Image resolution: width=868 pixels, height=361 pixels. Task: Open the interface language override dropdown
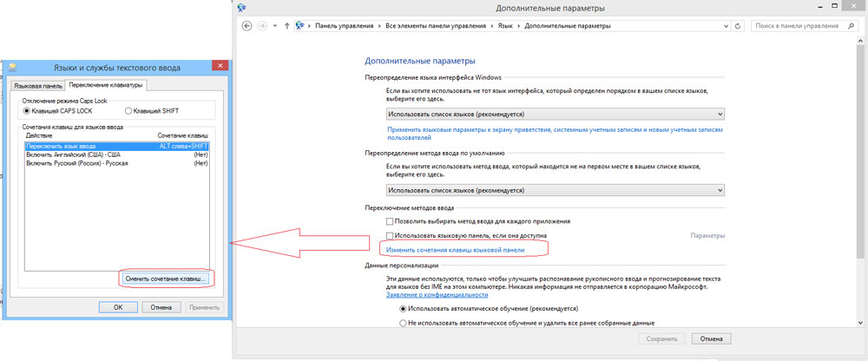point(555,114)
